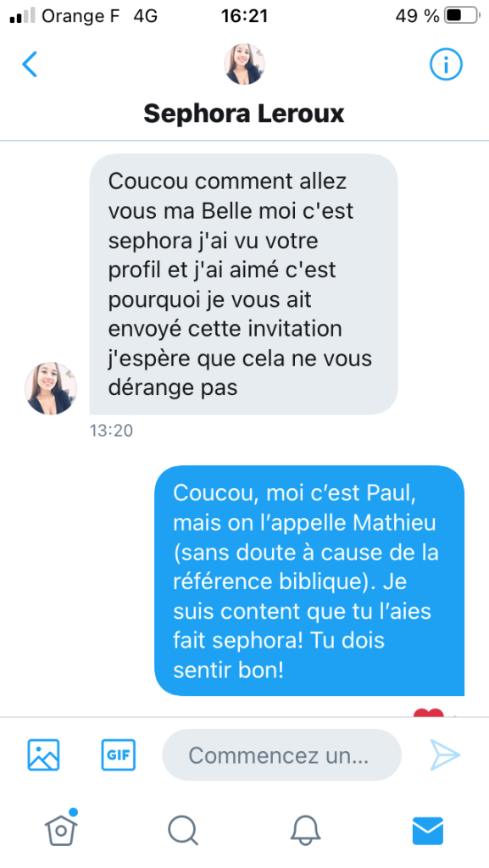The height and width of the screenshot is (868, 489).
Task: Tap the 16:21 clock in status bar
Action: 244,16
